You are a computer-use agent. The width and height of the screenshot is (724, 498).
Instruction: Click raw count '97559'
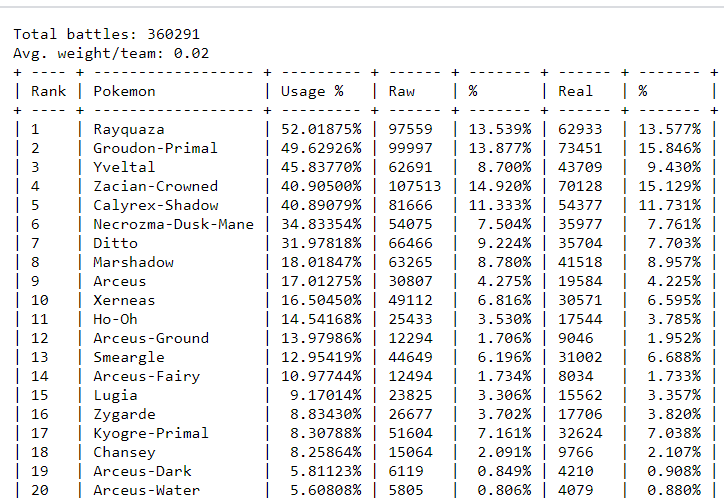coord(410,129)
